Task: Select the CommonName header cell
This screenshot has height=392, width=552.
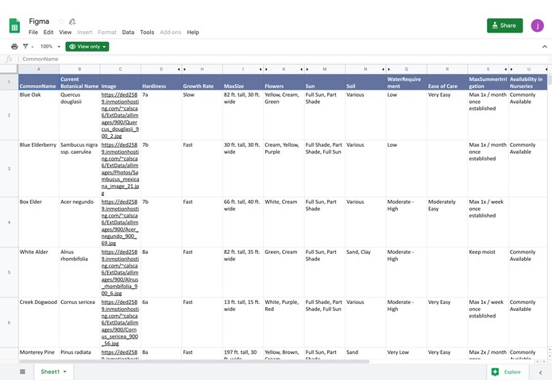Action: [x=39, y=83]
